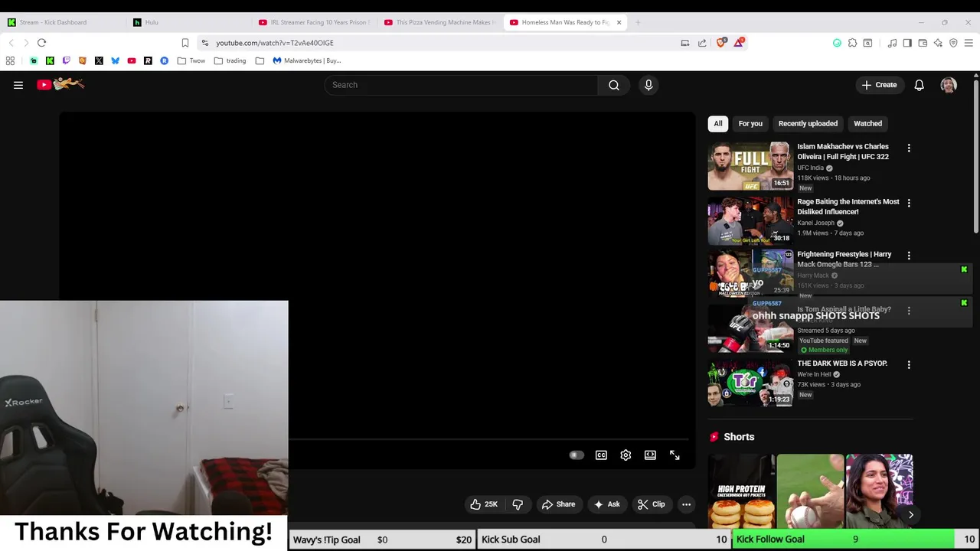Open YouTube notifications bell

pyautogui.click(x=919, y=85)
